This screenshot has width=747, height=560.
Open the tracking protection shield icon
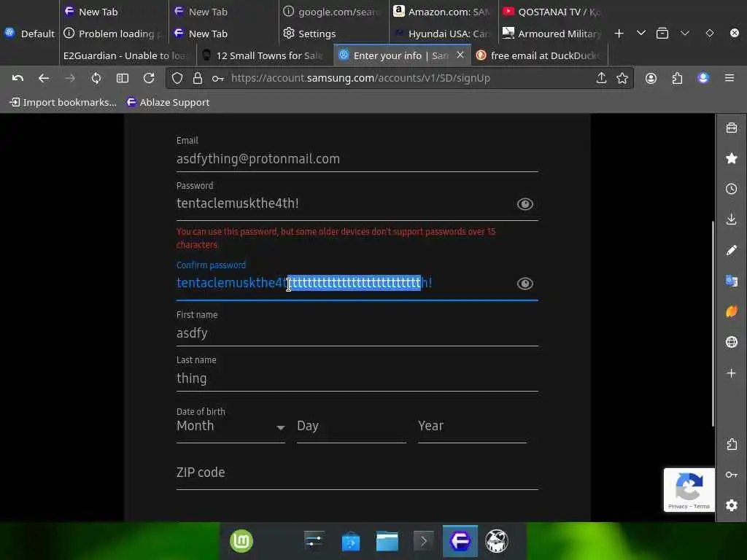[x=177, y=78]
